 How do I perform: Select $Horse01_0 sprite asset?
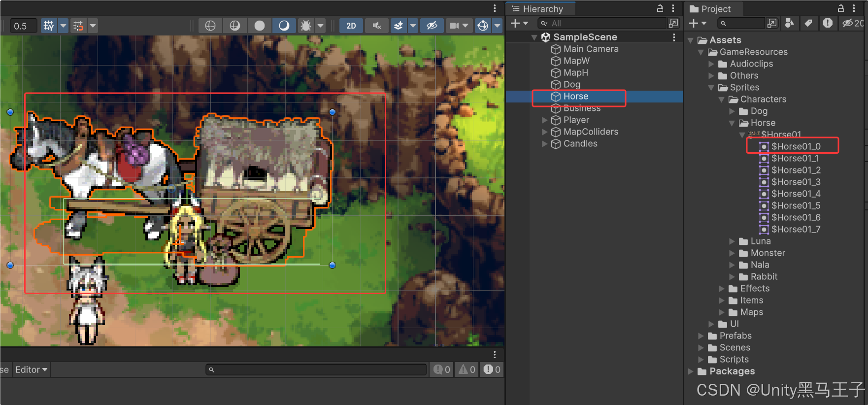point(796,146)
